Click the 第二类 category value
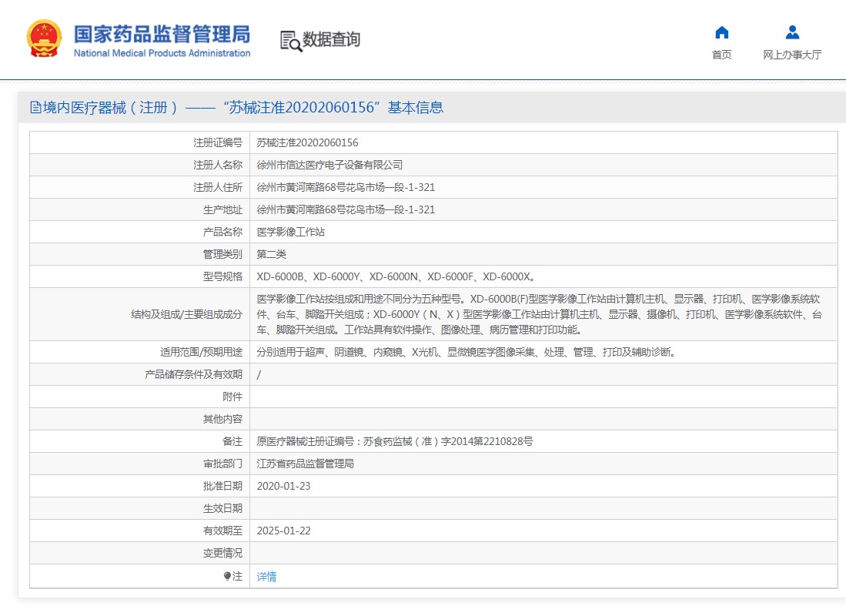This screenshot has height=616, width=846. click(272, 254)
